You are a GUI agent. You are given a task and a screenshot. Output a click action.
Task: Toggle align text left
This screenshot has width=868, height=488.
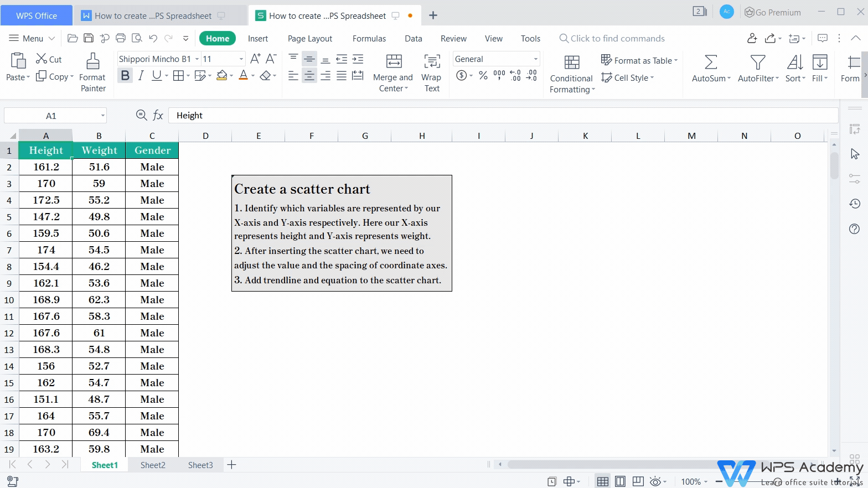pyautogui.click(x=293, y=75)
